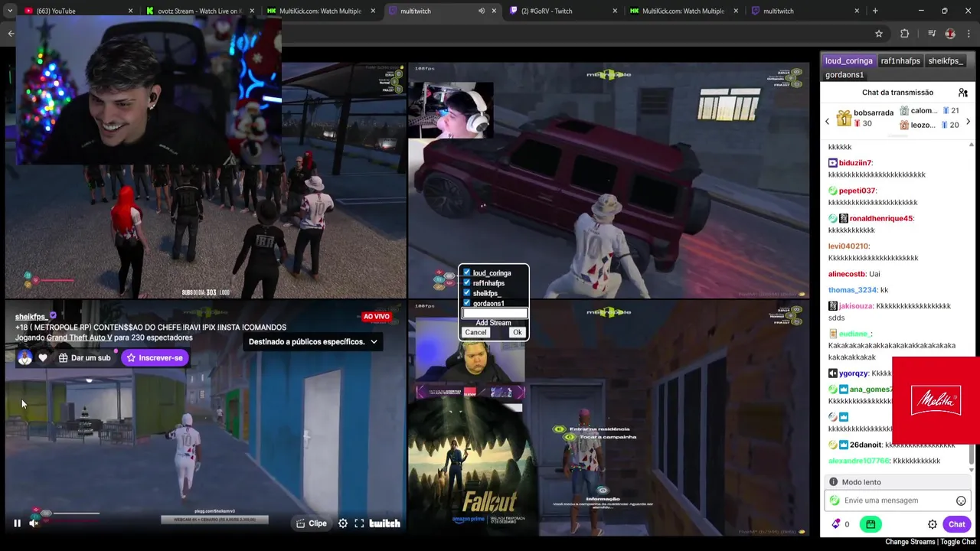Click the Toggle Chat link
Image resolution: width=980 pixels, height=551 pixels.
(958, 542)
